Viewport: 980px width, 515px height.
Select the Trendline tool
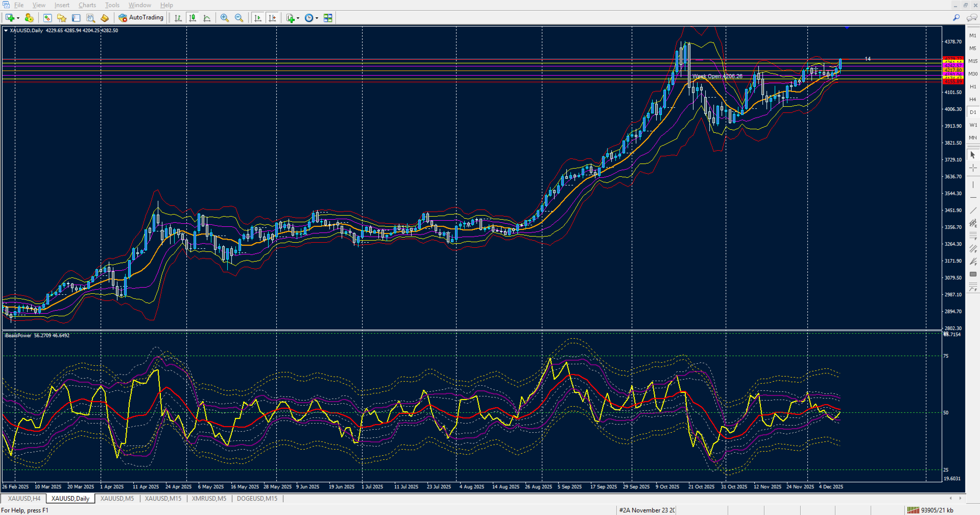[973, 210]
